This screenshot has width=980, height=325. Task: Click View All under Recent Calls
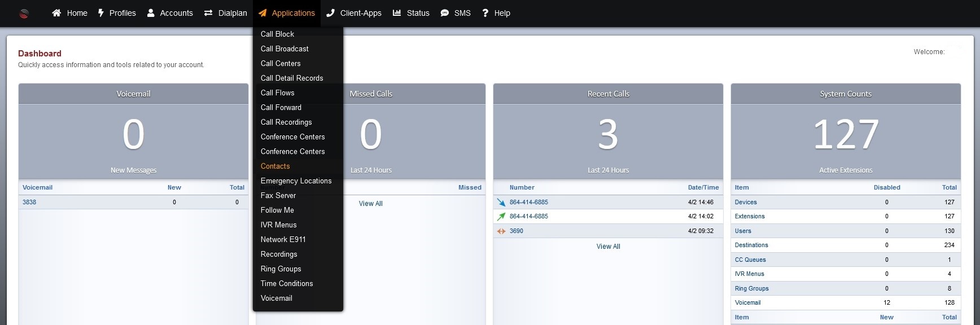(609, 247)
